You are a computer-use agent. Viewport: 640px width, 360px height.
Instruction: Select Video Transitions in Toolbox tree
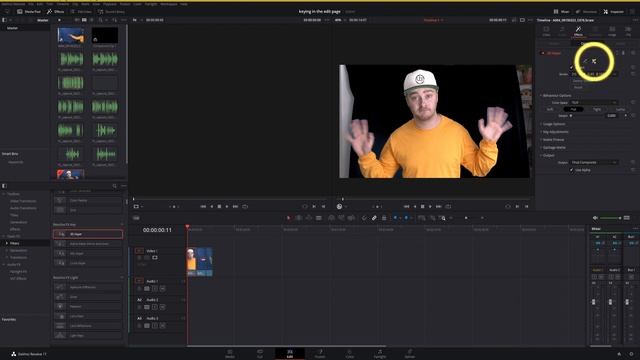tap(23, 201)
